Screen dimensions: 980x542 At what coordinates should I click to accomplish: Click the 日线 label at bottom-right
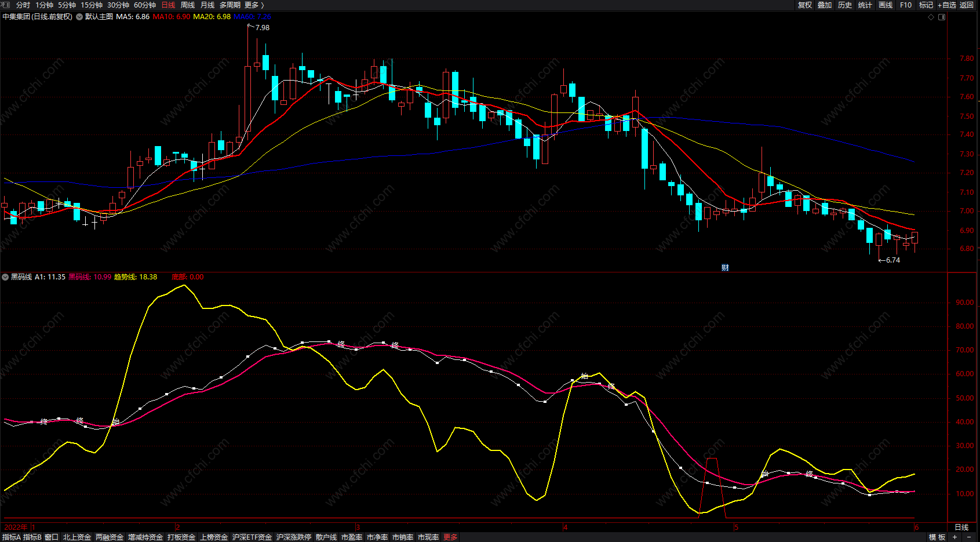point(961,527)
